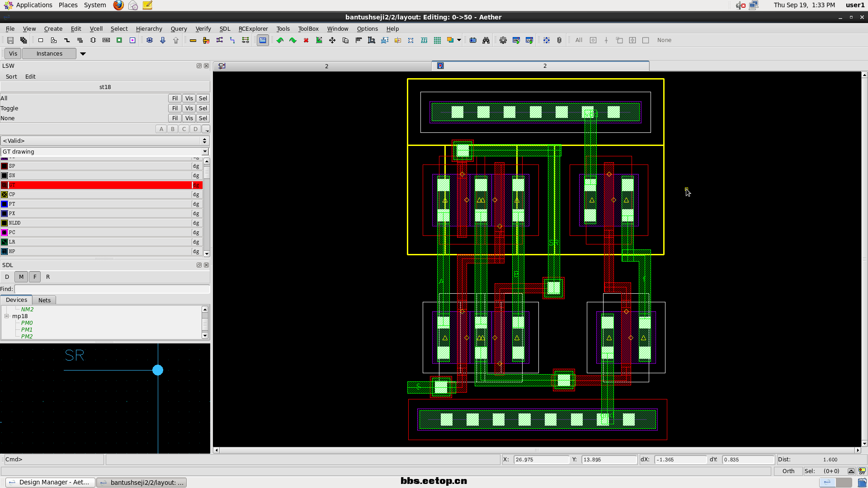Click the Run DRC icon
Viewport: 868px width, 488px height.
click(x=516, y=40)
